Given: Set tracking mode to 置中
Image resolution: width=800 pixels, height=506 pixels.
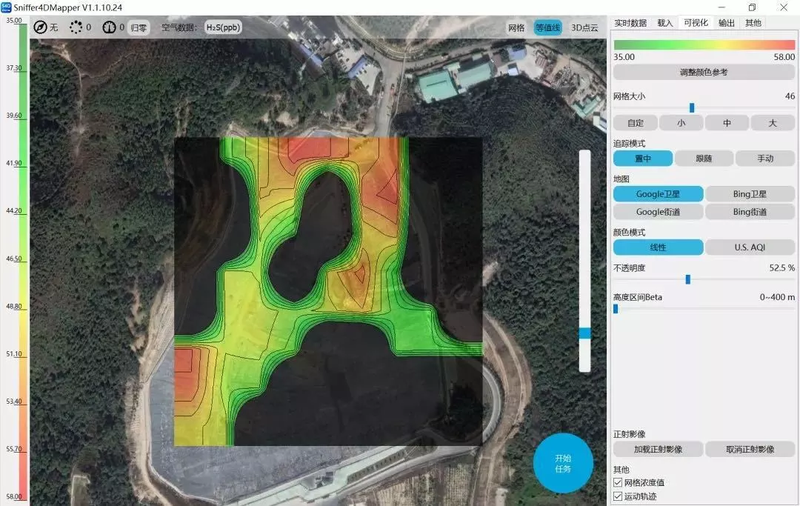Looking at the screenshot, I should 643,159.
